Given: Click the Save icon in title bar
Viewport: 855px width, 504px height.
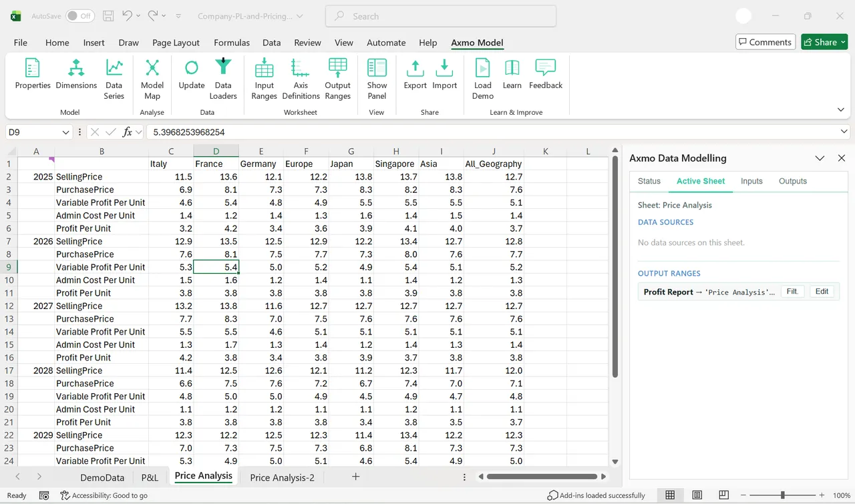Looking at the screenshot, I should pyautogui.click(x=108, y=16).
